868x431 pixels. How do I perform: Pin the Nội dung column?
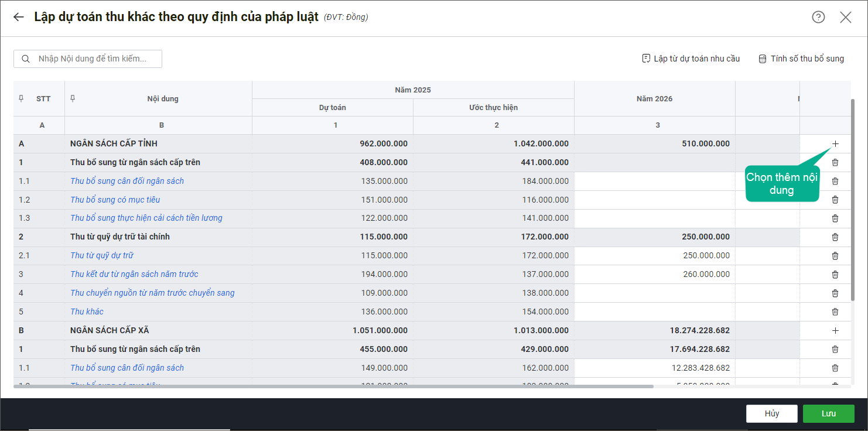[x=73, y=98]
